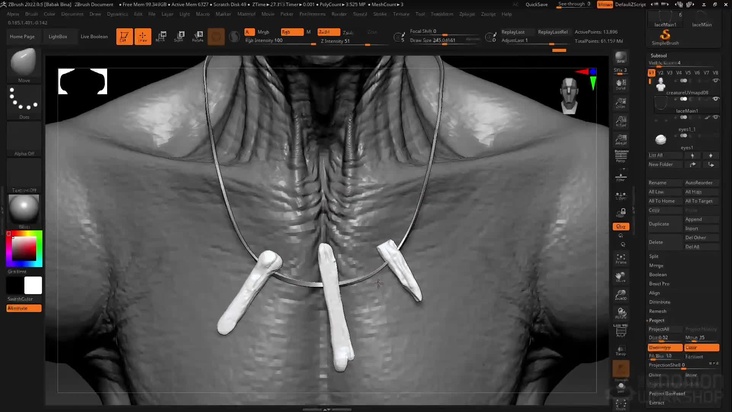This screenshot has height=412, width=732.
Task: Toggle the Transp transparency icon
Action: tap(620, 350)
